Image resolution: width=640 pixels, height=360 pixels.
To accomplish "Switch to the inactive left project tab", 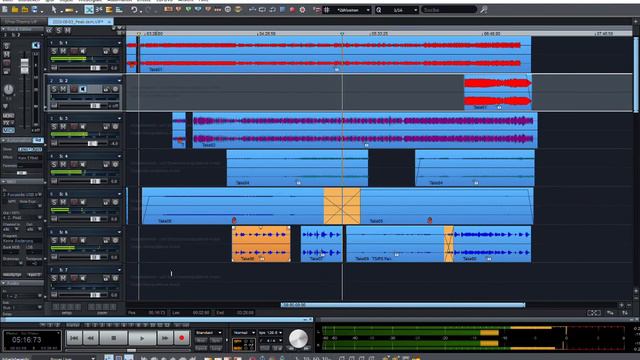I will tap(21, 22).
